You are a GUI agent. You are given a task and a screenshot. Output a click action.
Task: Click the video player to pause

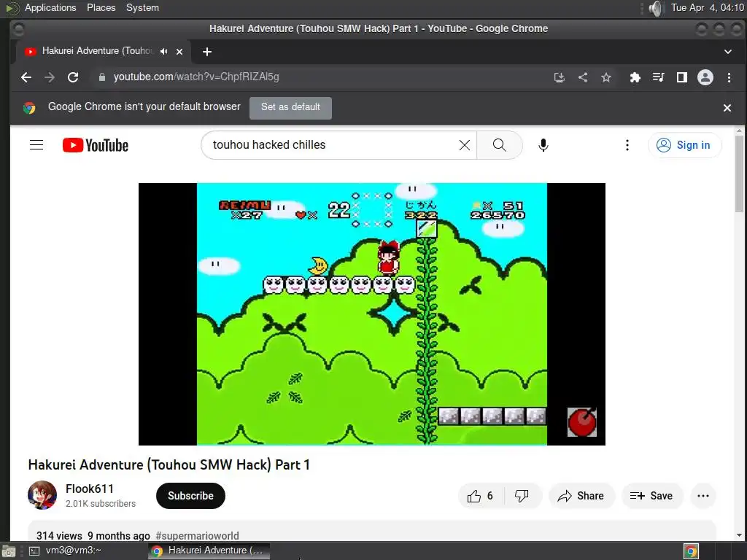click(x=371, y=314)
